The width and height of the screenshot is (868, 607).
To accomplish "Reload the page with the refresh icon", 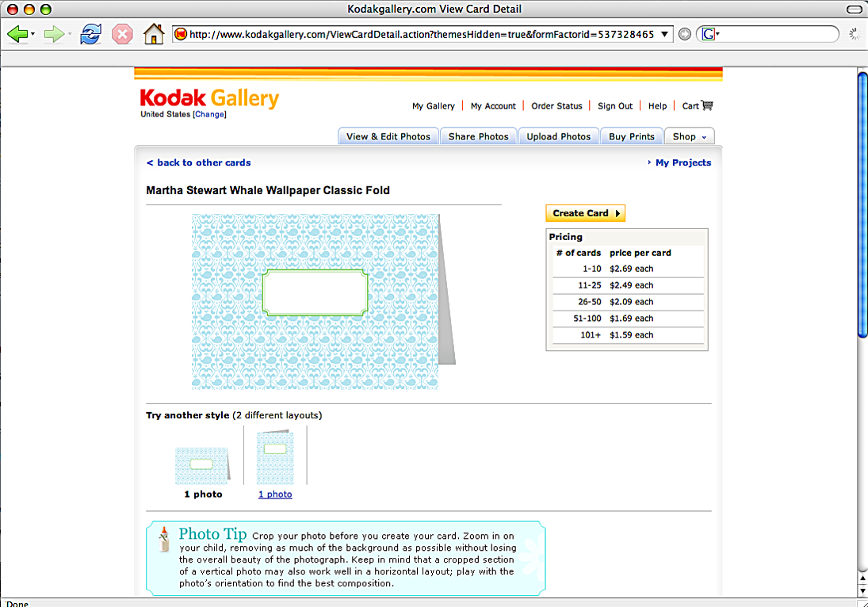I will (x=90, y=34).
